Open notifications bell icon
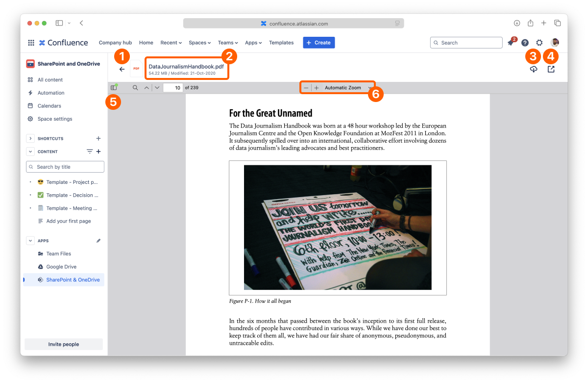 pos(511,43)
